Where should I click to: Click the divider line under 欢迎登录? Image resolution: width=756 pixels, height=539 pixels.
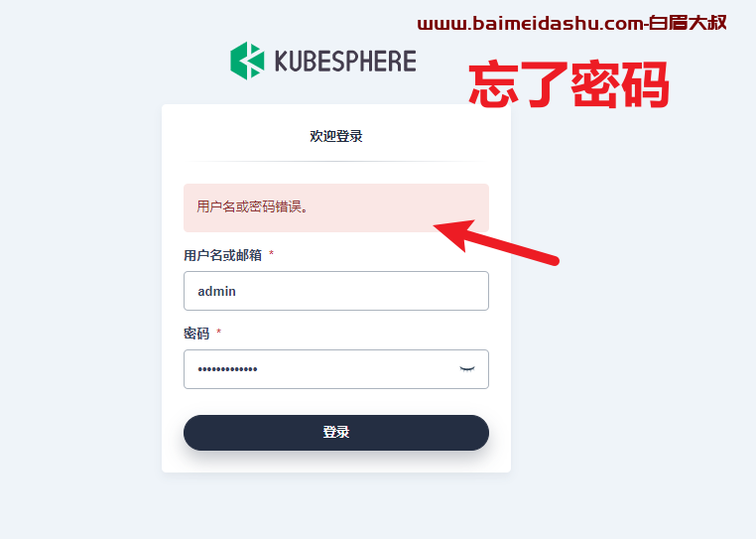point(336,161)
